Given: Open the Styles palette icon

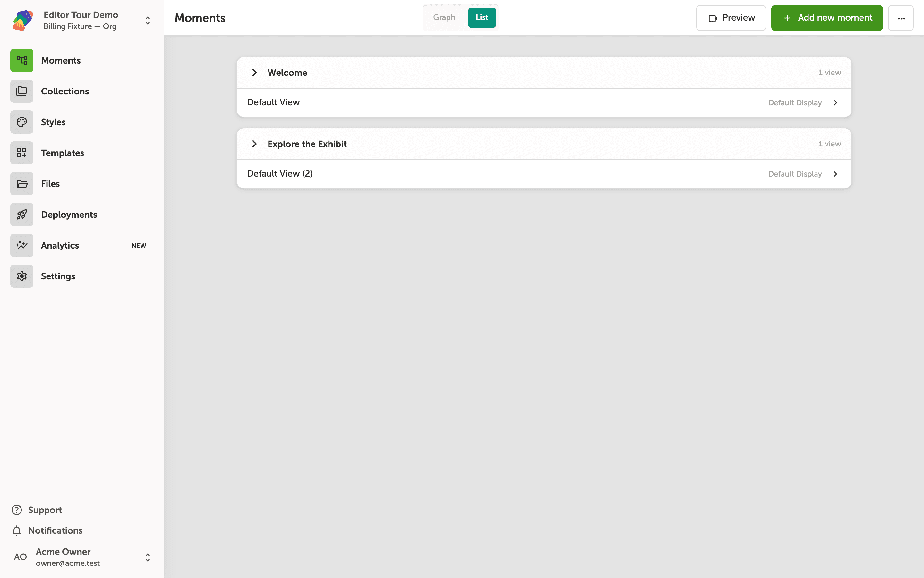Looking at the screenshot, I should 22,122.
